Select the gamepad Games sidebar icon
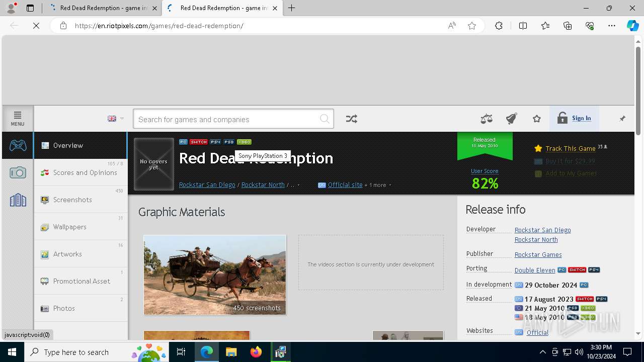Viewport: 644px width, 362px height. [18, 145]
